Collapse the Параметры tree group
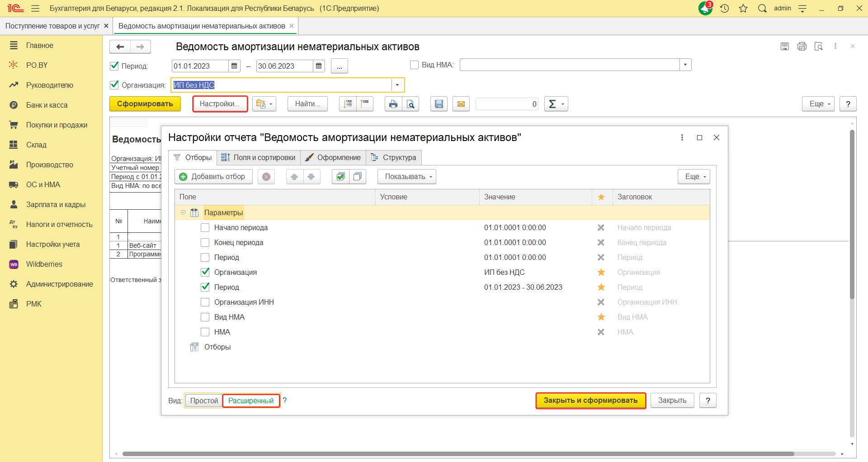Image resolution: width=868 pixels, height=462 pixels. pyautogui.click(x=183, y=212)
